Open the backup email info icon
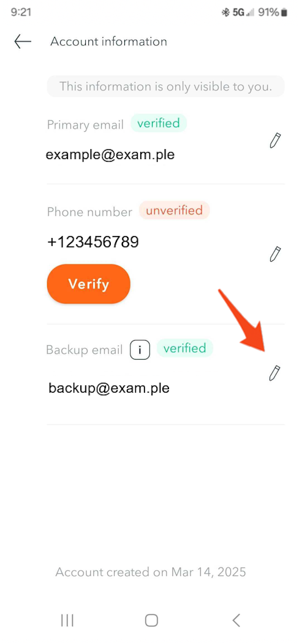 point(140,350)
